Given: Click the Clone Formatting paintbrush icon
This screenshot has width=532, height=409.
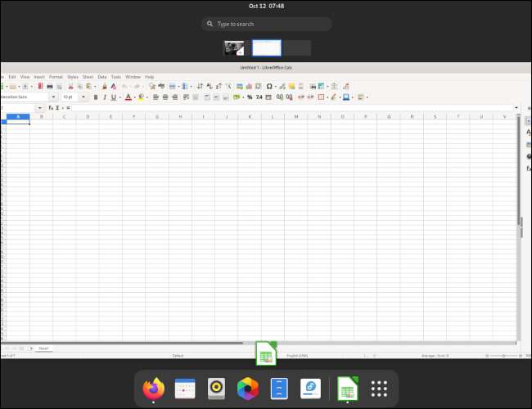Looking at the screenshot, I should 105,86.
